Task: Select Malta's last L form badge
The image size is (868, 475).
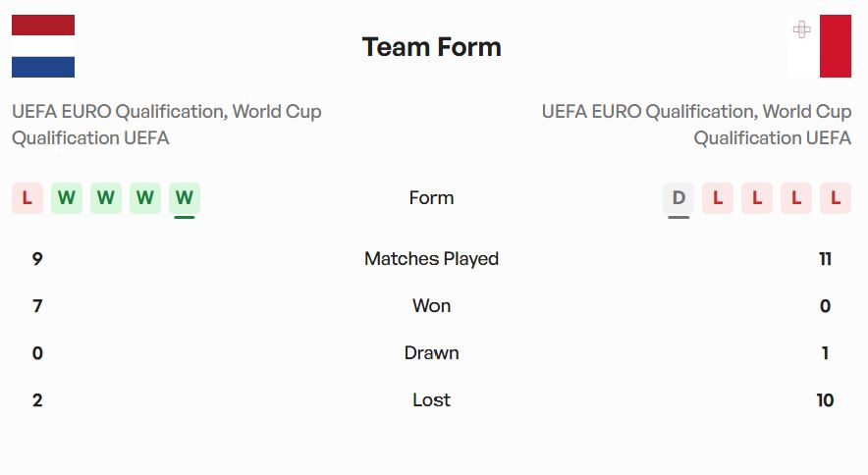Action: pyautogui.click(x=836, y=197)
